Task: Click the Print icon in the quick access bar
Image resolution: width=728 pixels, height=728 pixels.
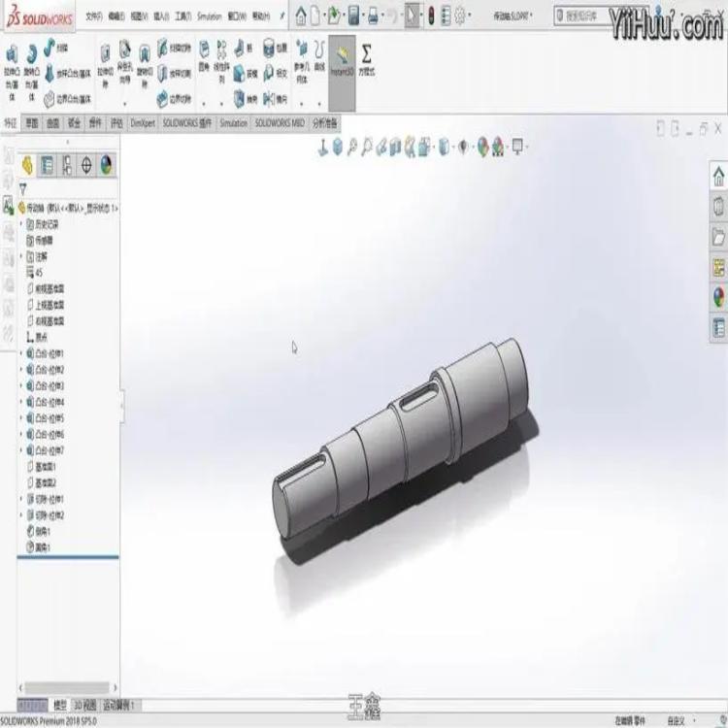Action: [x=373, y=16]
